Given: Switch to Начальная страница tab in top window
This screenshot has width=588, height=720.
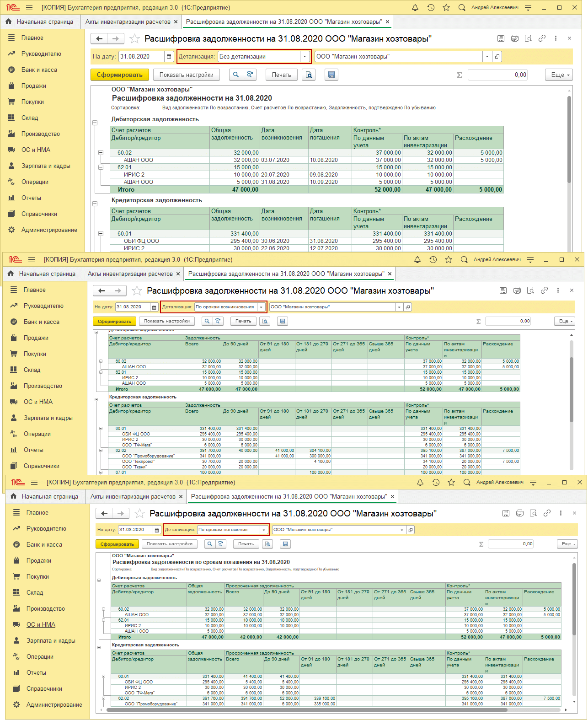Looking at the screenshot, I should pos(40,22).
